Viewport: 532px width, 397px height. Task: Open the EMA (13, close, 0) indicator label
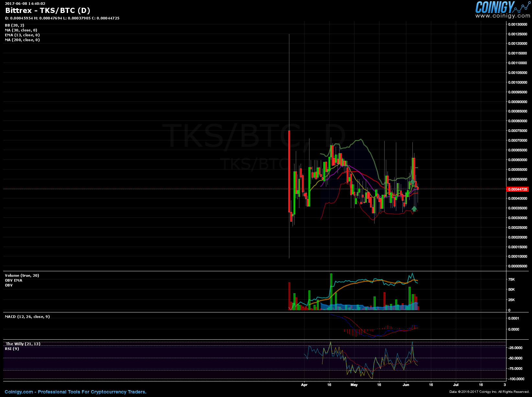22,35
